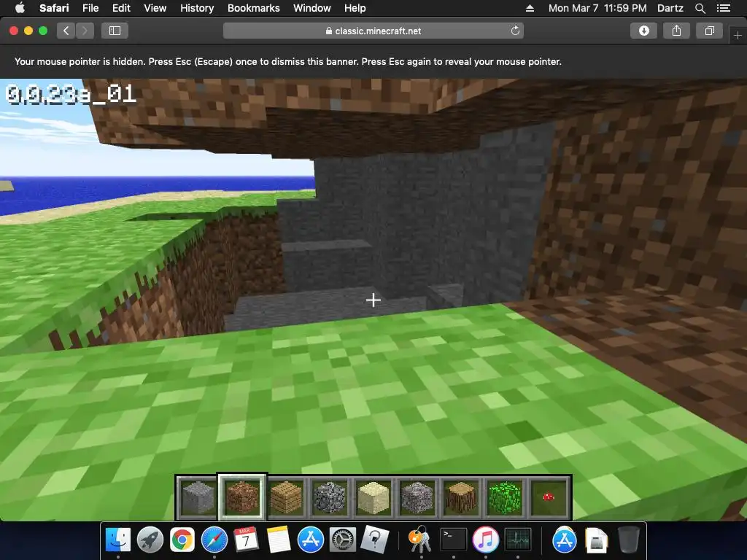The image size is (747, 560).
Task: Open Calendar from the Dock
Action: coord(247,540)
